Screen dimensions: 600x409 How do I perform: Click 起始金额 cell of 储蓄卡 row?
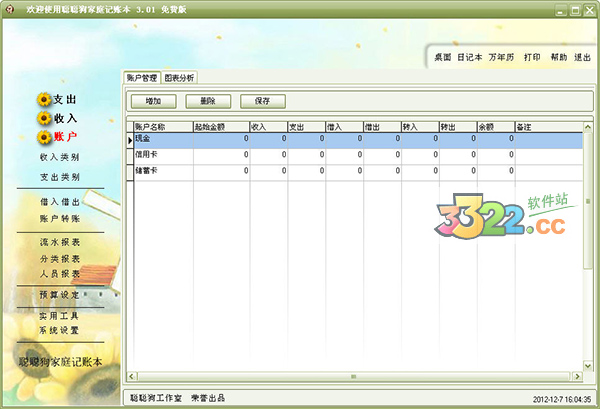(x=222, y=173)
